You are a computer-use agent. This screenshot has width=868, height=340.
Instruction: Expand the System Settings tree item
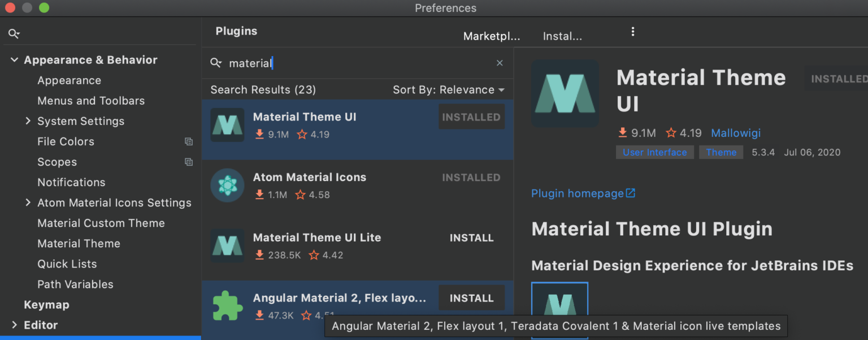point(28,120)
